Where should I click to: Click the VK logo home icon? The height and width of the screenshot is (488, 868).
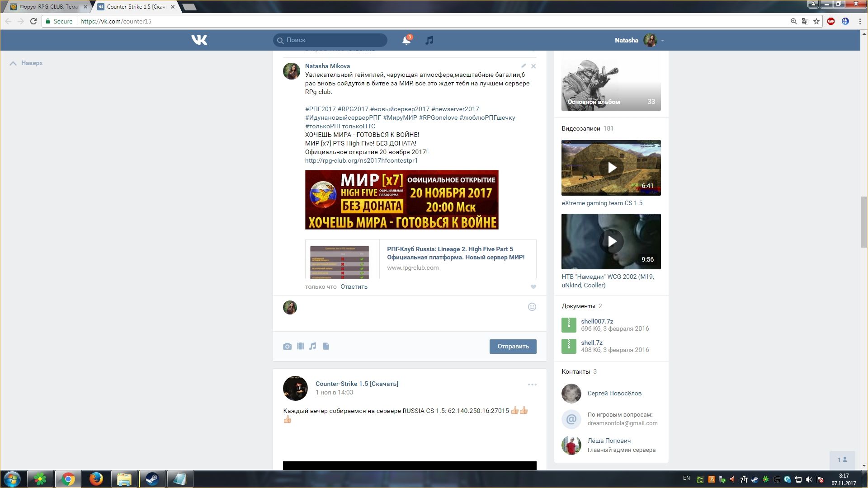199,40
